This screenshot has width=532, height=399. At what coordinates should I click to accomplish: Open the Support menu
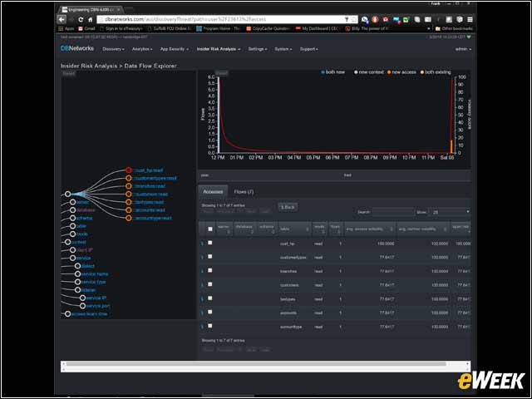[308, 49]
